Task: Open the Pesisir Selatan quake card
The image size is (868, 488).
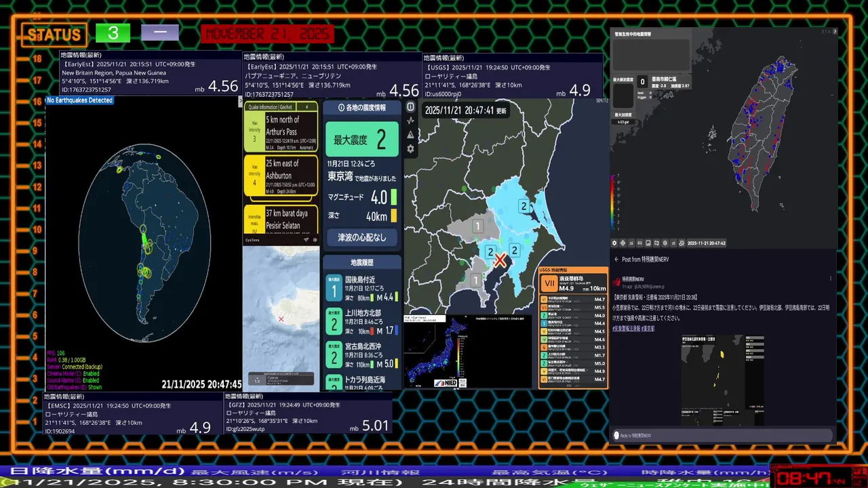Action: coord(281,220)
